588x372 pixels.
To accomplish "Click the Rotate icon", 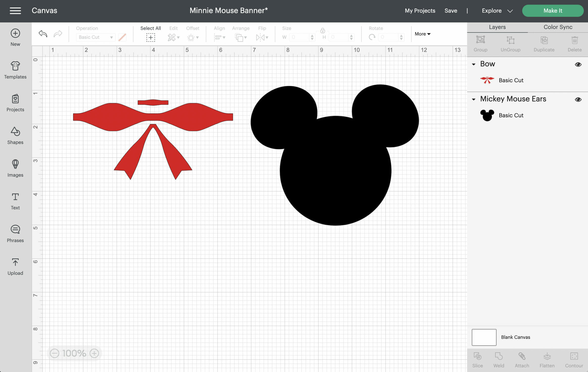I will point(372,37).
